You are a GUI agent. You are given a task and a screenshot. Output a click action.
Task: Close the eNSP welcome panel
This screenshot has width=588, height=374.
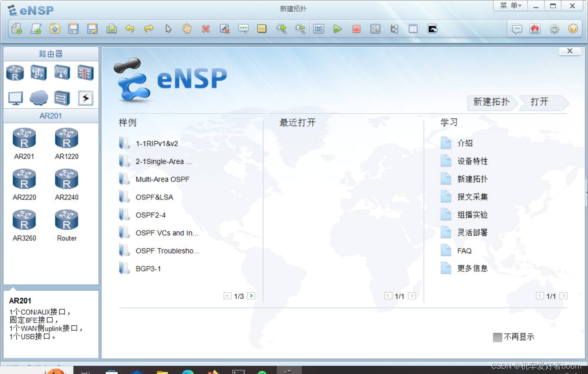(570, 51)
